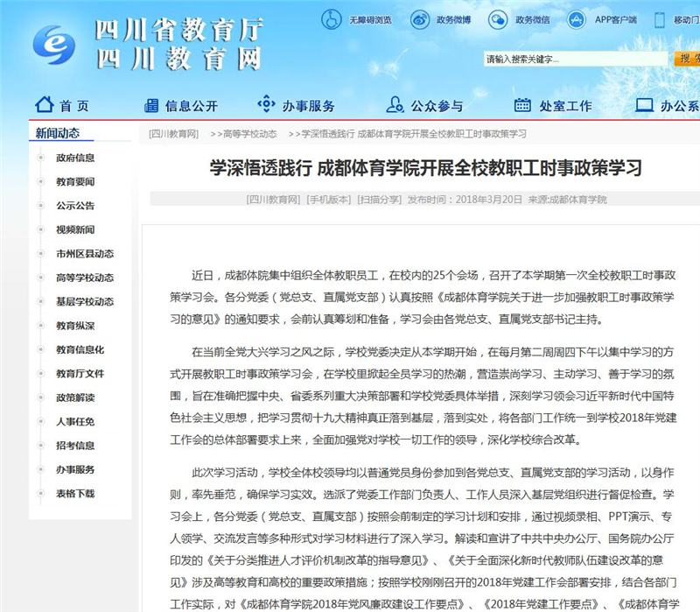Select 教育信息化 in the sidebar
Viewport: 700px width, 612px height.
tap(80, 350)
